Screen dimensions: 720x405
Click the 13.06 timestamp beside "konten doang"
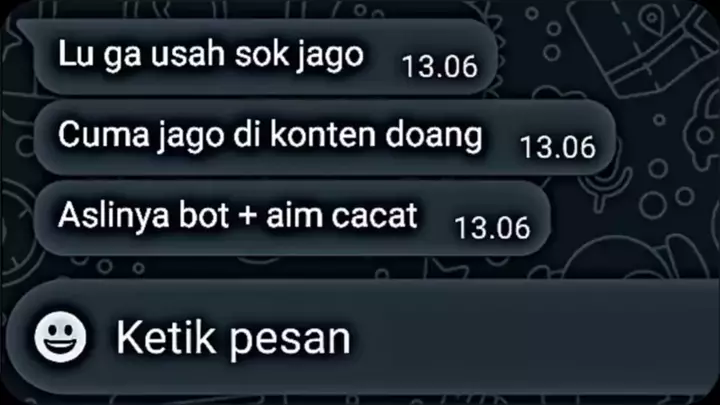coord(557,147)
